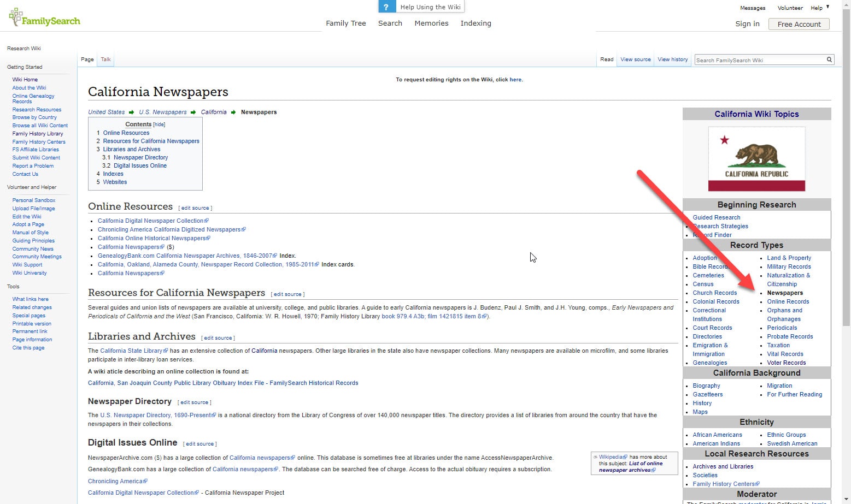Click Report a Problem in sidebar
This screenshot has height=504, width=851.
point(33,166)
